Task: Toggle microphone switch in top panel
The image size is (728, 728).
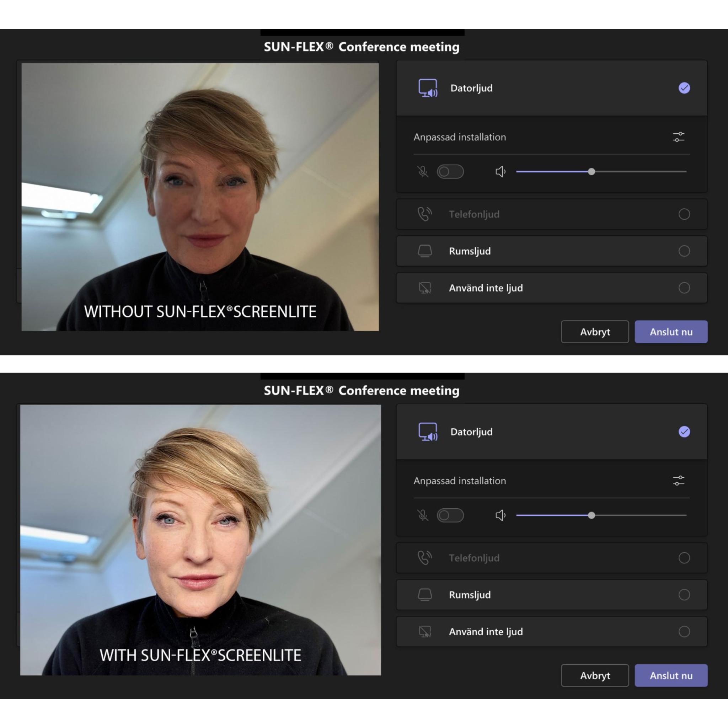Action: [450, 172]
